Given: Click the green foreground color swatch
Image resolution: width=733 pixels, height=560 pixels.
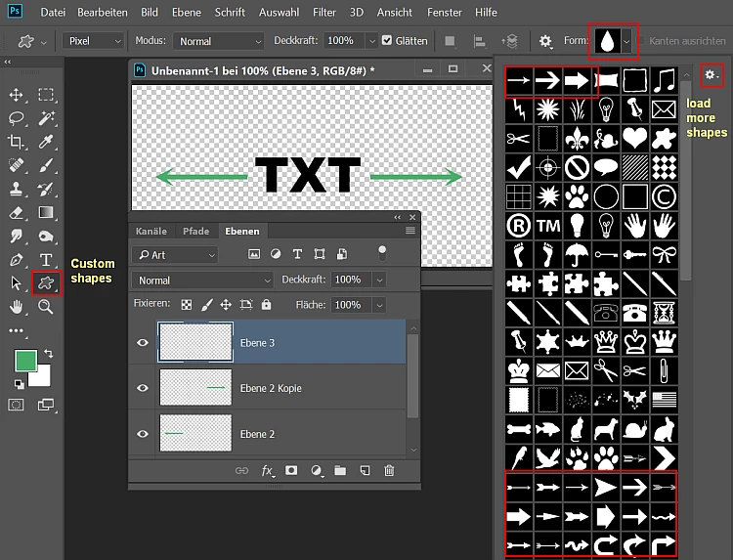Looking at the screenshot, I should pyautogui.click(x=25, y=361).
